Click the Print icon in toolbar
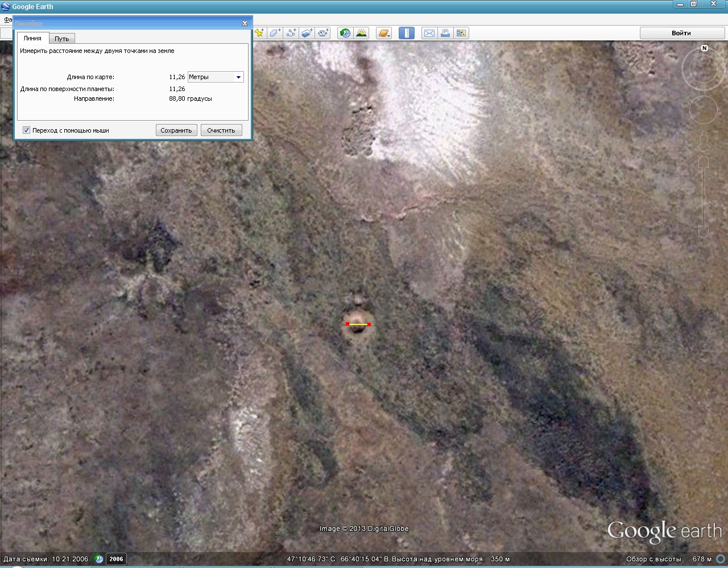 click(445, 33)
